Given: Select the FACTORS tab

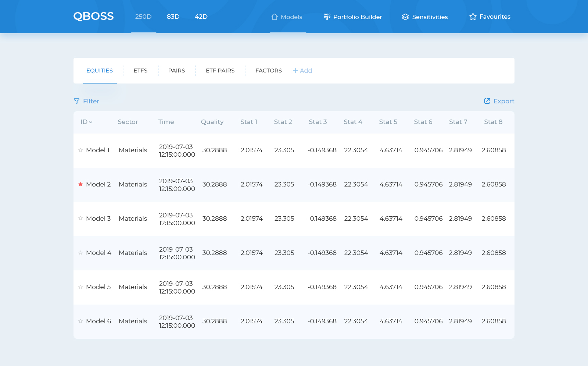Looking at the screenshot, I should (x=269, y=71).
